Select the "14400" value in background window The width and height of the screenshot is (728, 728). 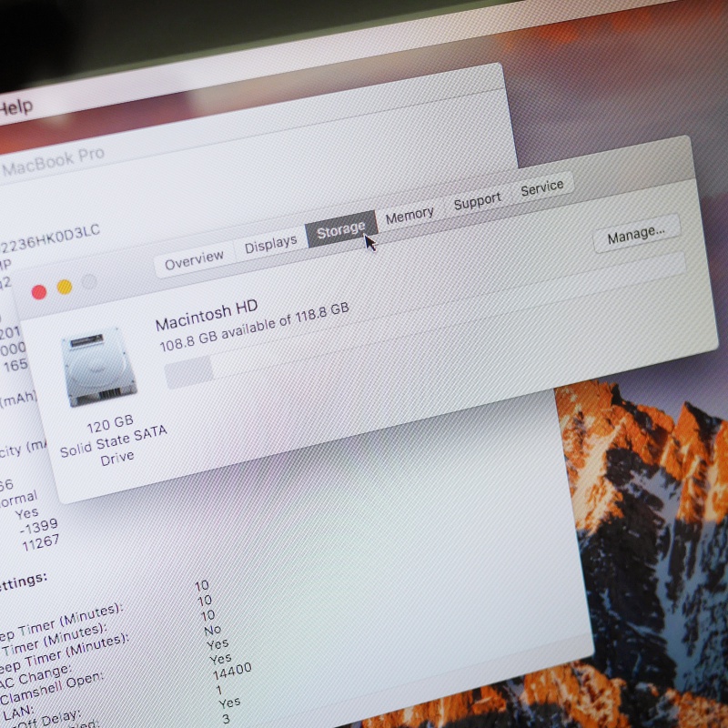coord(232,671)
